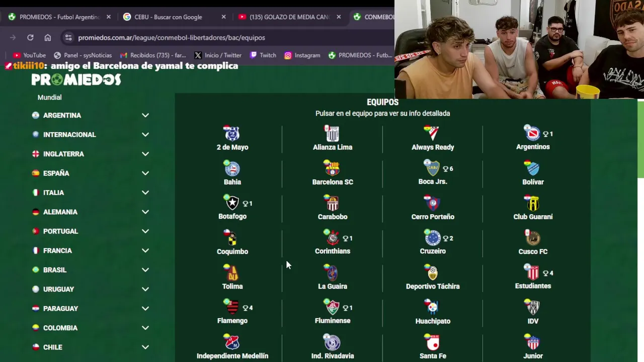The height and width of the screenshot is (362, 644).
Task: Expand the COLOMBIA section chevron
Action: click(145, 328)
